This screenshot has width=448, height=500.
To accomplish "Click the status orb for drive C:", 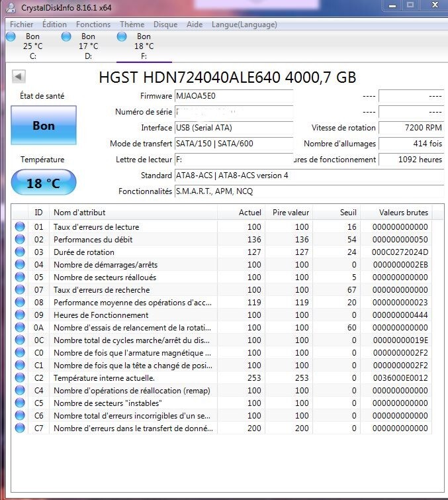I will pyautogui.click(x=11, y=36).
